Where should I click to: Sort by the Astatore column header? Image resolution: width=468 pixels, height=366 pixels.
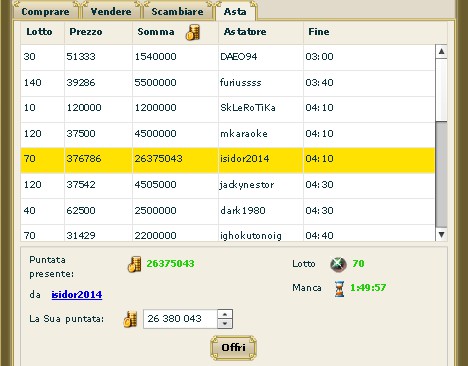(245, 32)
